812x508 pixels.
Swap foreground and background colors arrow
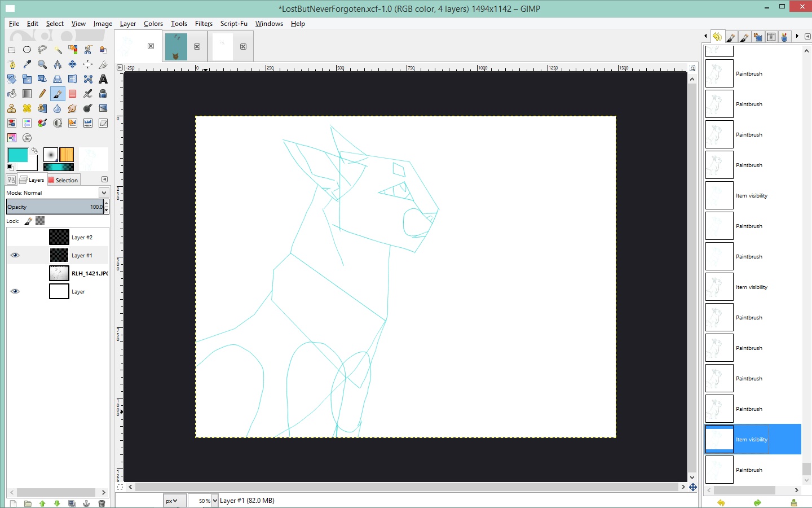point(34,151)
